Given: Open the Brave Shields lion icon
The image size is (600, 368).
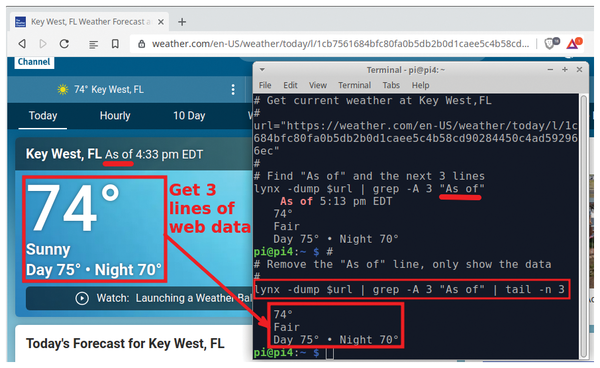Looking at the screenshot, I should (551, 44).
